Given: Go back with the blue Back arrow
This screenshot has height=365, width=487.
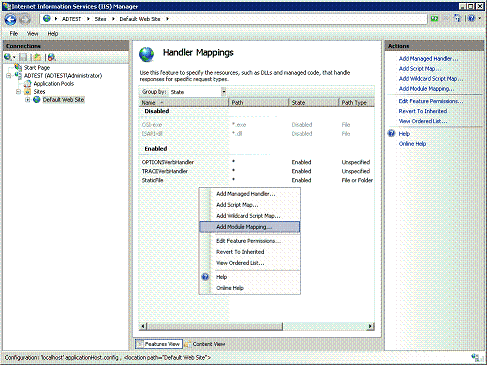Looking at the screenshot, I should pyautogui.click(x=10, y=19).
